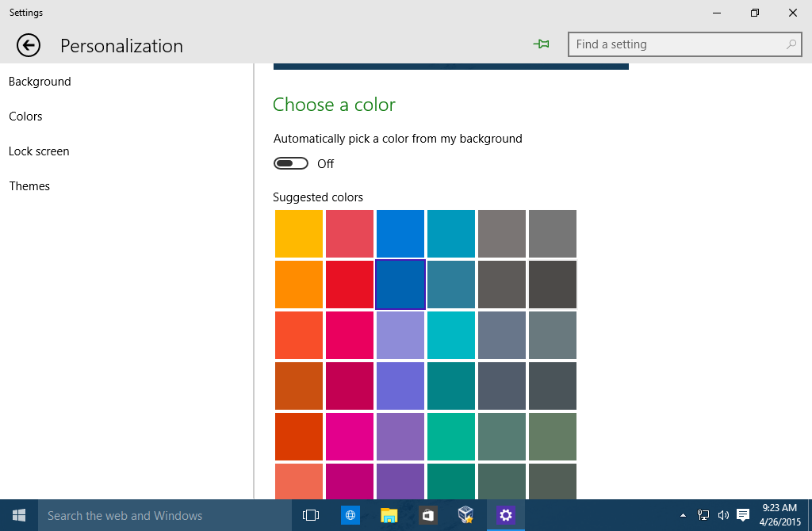Image resolution: width=812 pixels, height=531 pixels.
Task: Select Lock screen in sidebar
Action: (39, 151)
